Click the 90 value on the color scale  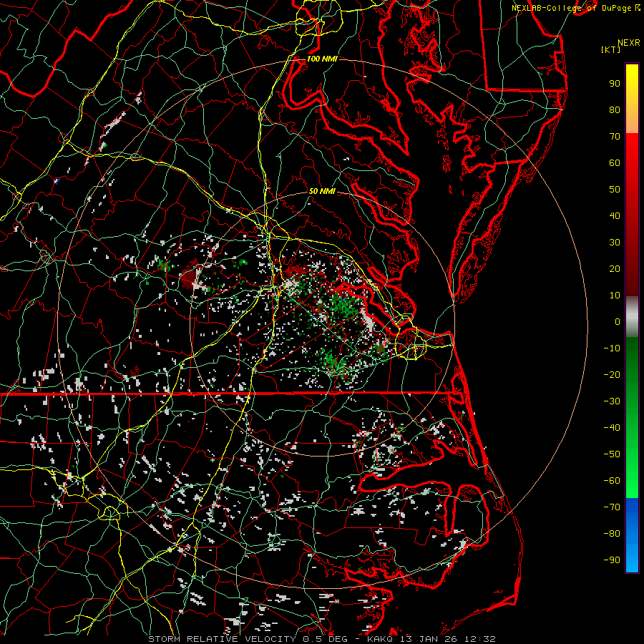[615, 84]
